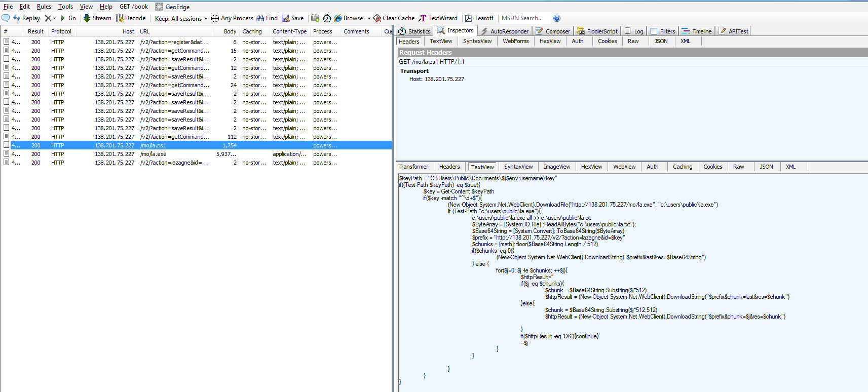
Task: Click the Remove X toolbar icon
Action: tap(48, 18)
